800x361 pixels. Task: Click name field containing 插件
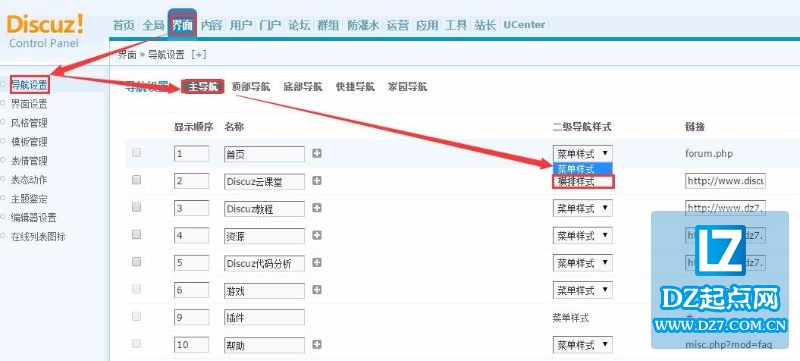pos(264,318)
